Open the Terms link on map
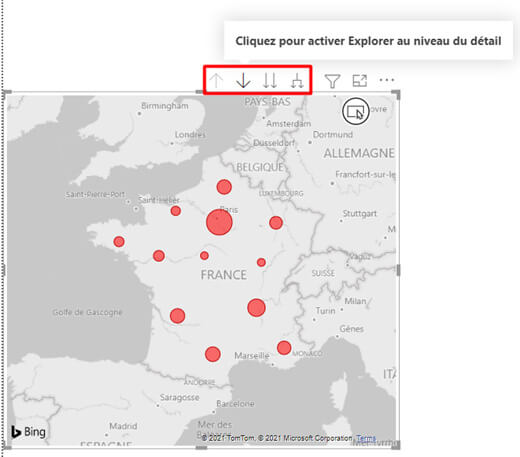520x457 pixels. coord(366,438)
